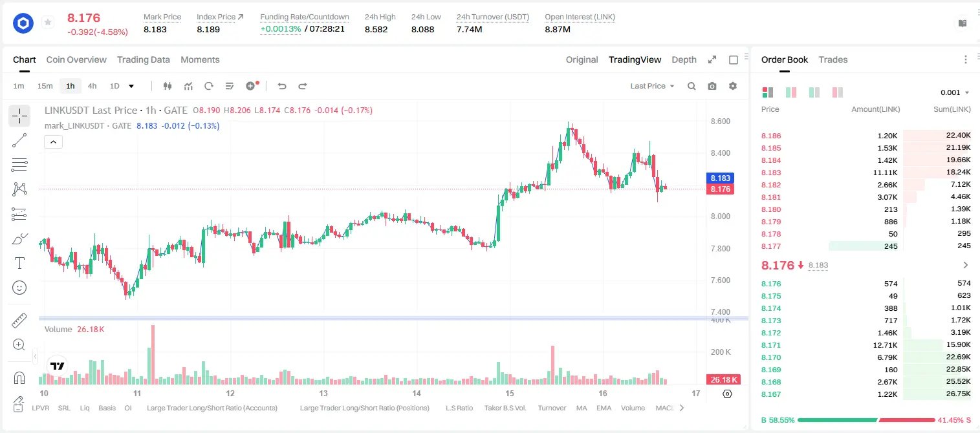Open the Last Price dropdown

[652, 86]
